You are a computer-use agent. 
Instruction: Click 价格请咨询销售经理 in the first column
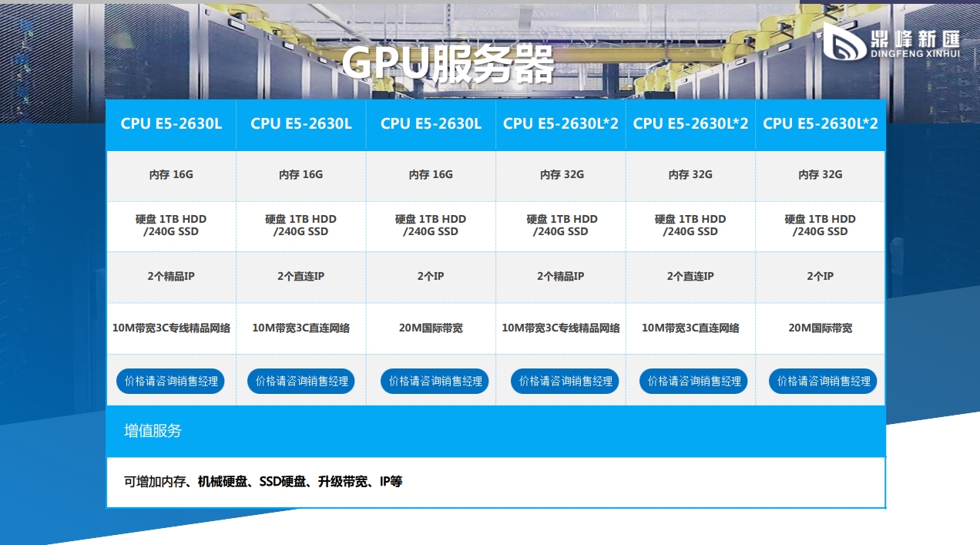point(171,381)
